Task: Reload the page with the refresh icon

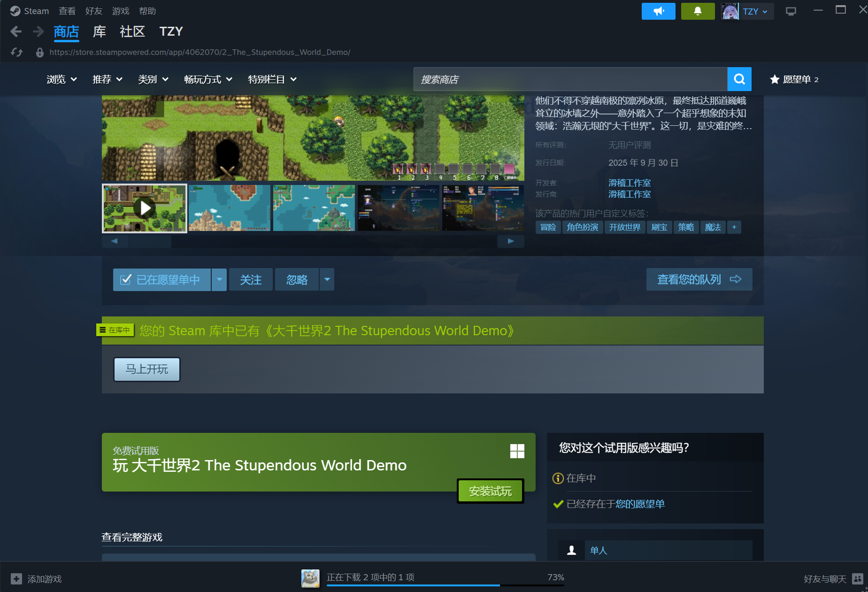Action: [x=17, y=52]
